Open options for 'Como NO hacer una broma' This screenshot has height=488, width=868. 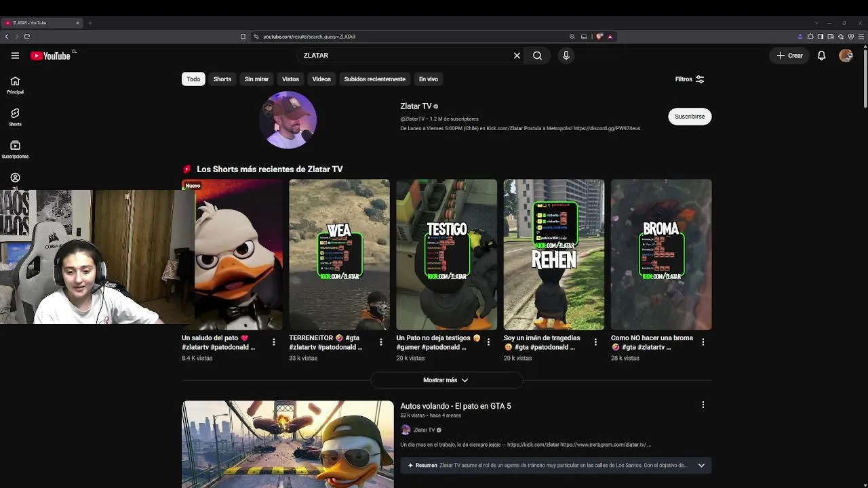(703, 342)
